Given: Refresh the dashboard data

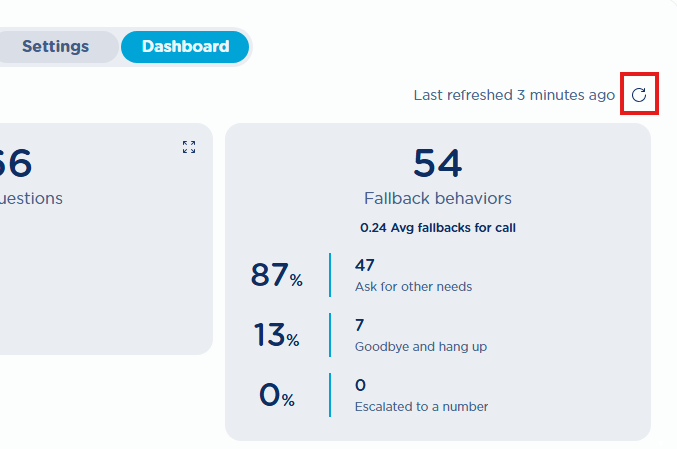Looking at the screenshot, I should click(x=639, y=95).
